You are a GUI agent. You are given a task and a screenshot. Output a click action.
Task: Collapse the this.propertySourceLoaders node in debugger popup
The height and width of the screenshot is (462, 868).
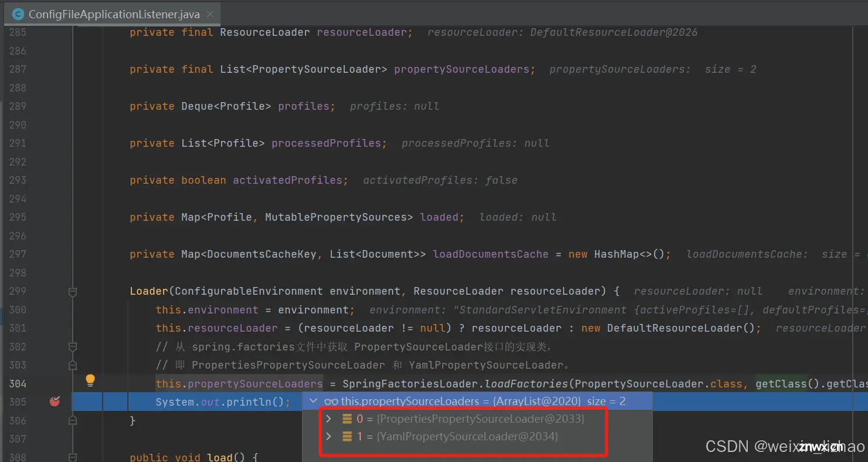pyautogui.click(x=313, y=402)
